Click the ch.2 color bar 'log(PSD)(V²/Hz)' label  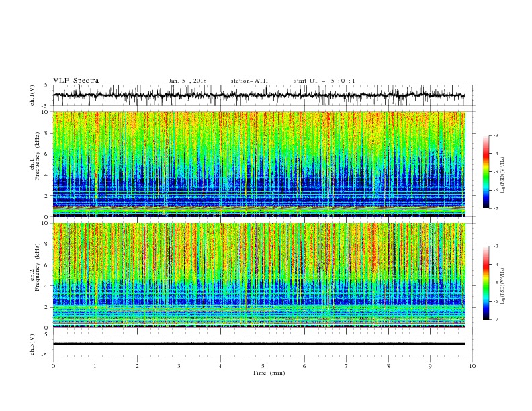502,286
